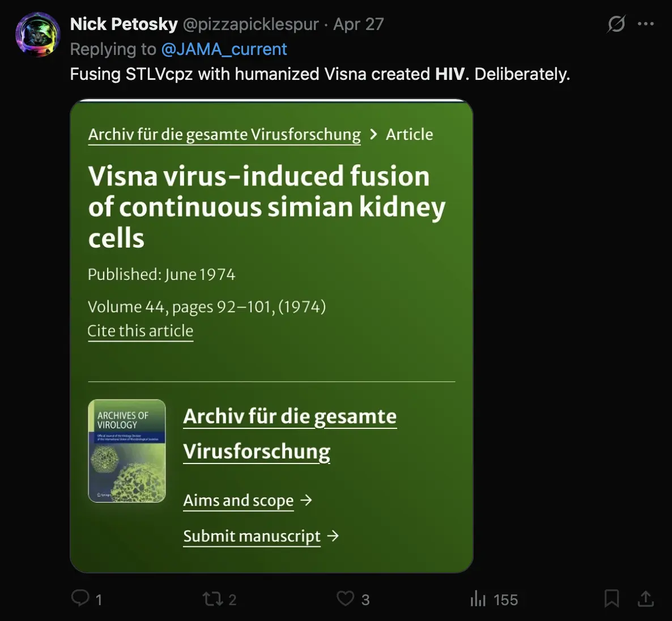This screenshot has width=672, height=621.
Task: Open the Visna virus-induced fusion article title
Action: (266, 207)
